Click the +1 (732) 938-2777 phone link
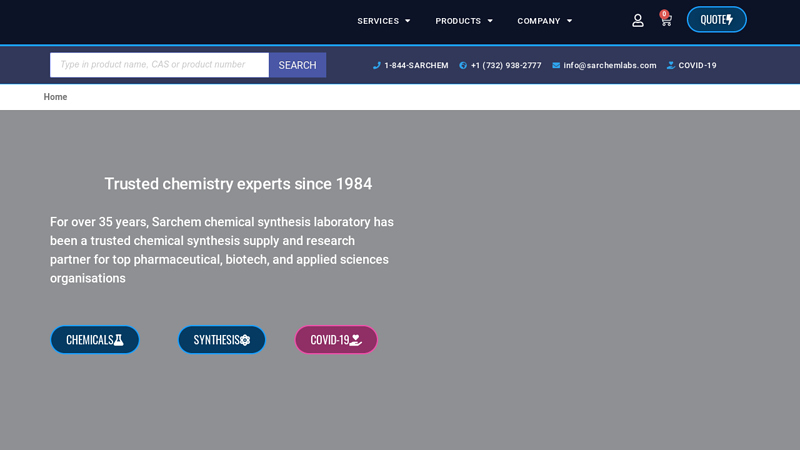The image size is (800, 450). coord(506,65)
